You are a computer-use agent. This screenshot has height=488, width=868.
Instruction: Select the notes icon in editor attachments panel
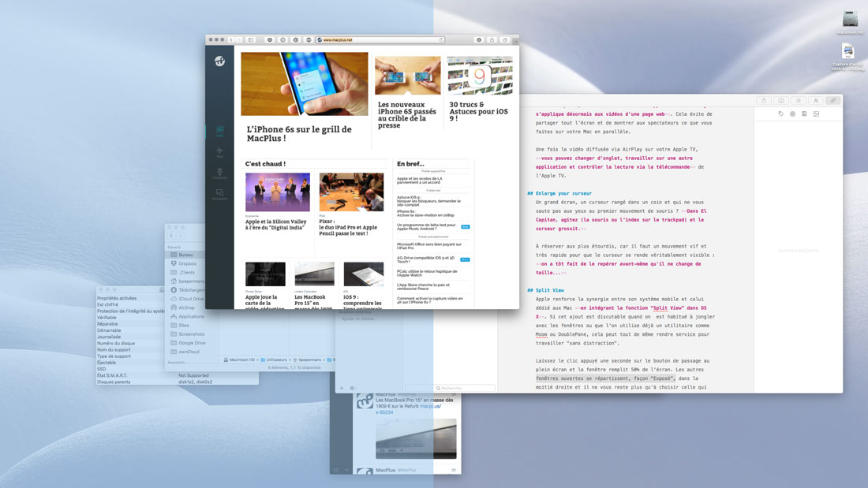[804, 114]
